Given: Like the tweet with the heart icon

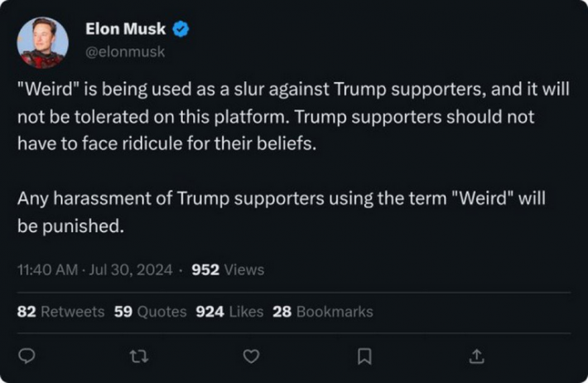Looking at the screenshot, I should [x=251, y=356].
